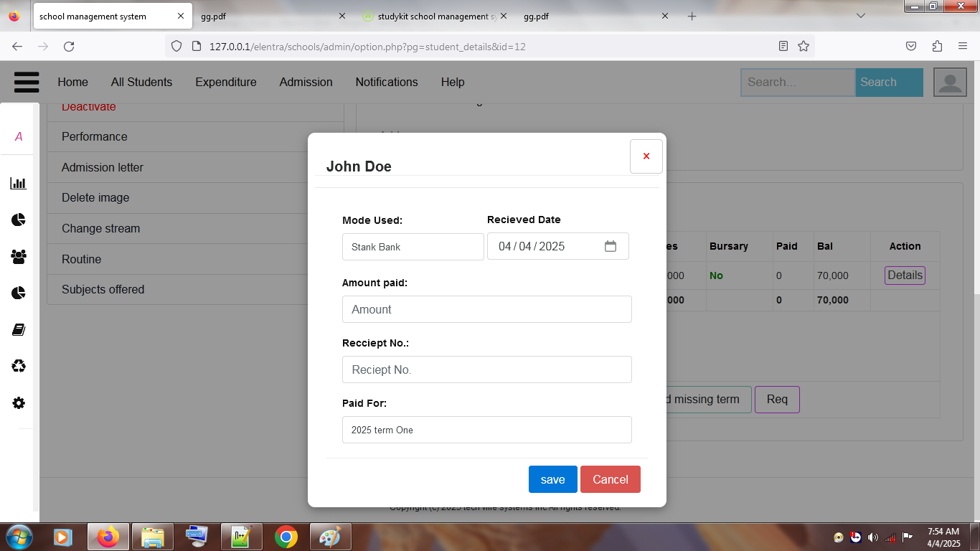Click the users group sidebar icon
The width and height of the screenshot is (980, 551).
(19, 256)
